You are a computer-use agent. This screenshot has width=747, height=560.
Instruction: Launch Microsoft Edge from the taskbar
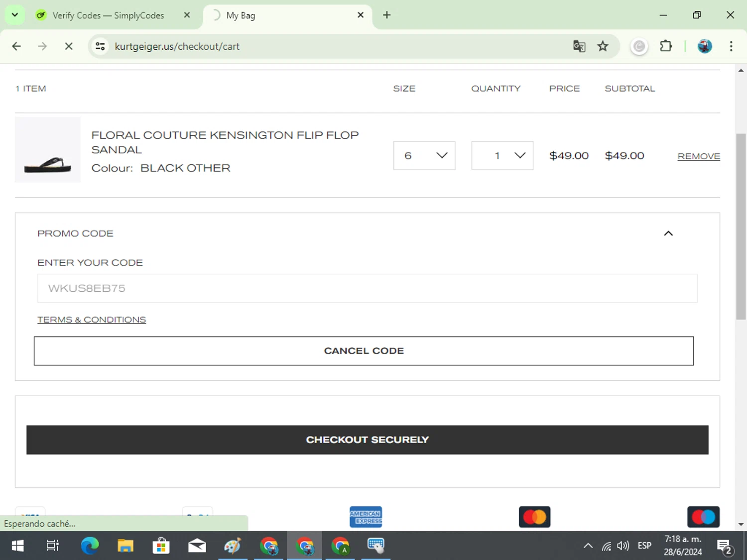point(90,546)
